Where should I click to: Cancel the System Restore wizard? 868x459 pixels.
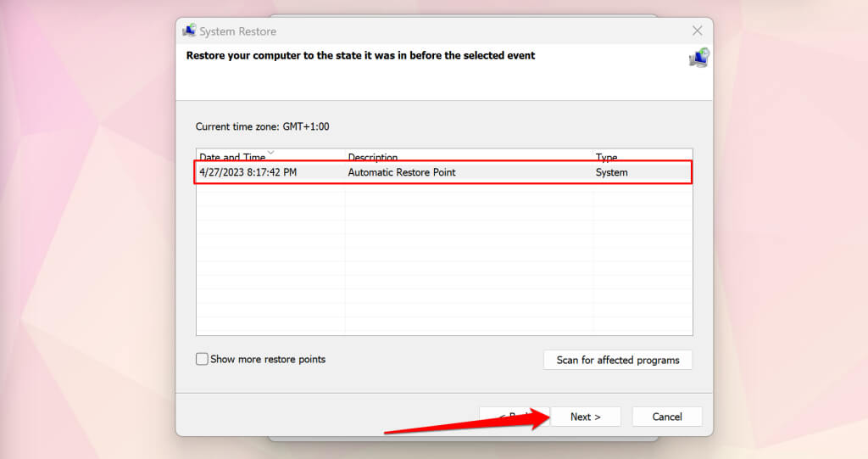[x=667, y=417]
